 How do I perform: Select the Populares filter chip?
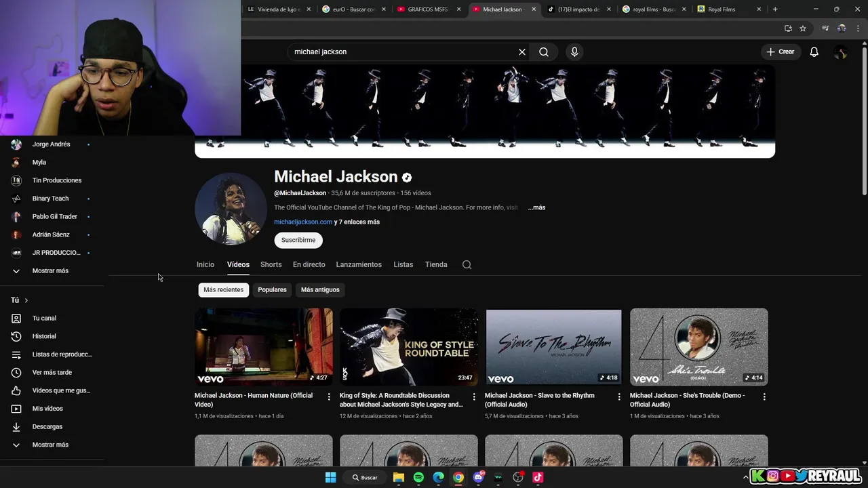[x=272, y=290]
